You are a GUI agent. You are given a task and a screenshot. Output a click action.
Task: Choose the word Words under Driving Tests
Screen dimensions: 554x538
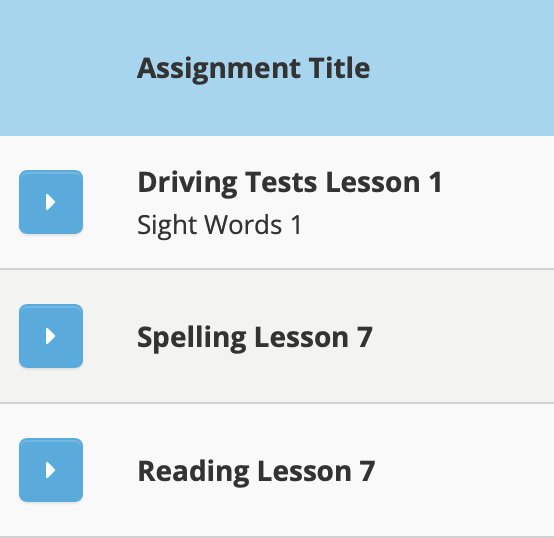tap(243, 225)
